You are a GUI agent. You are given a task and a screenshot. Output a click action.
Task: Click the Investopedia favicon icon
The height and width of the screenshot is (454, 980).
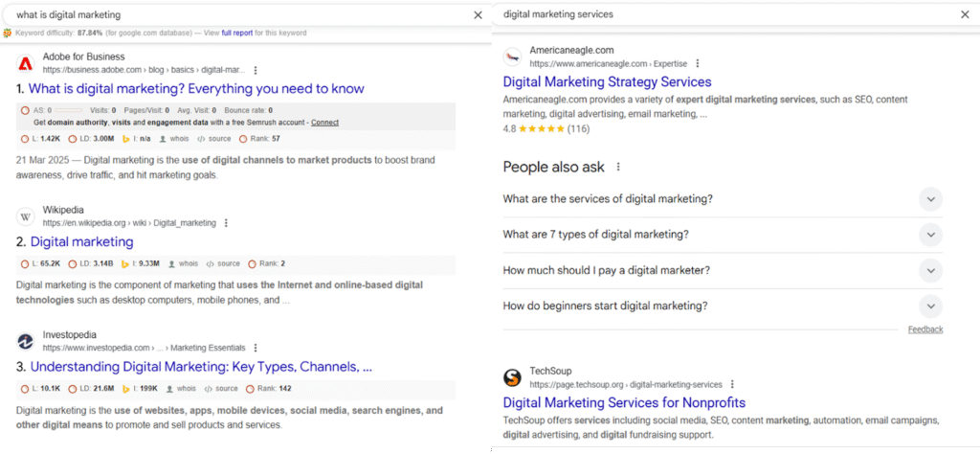tap(26, 342)
